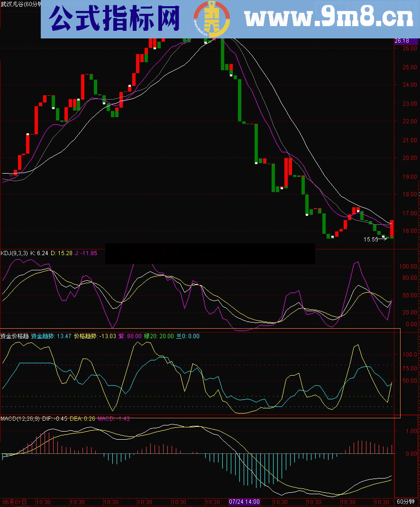420x507 pixels.
Task: Switch period via 60分钟 bottom-right label
Action: click(406, 502)
